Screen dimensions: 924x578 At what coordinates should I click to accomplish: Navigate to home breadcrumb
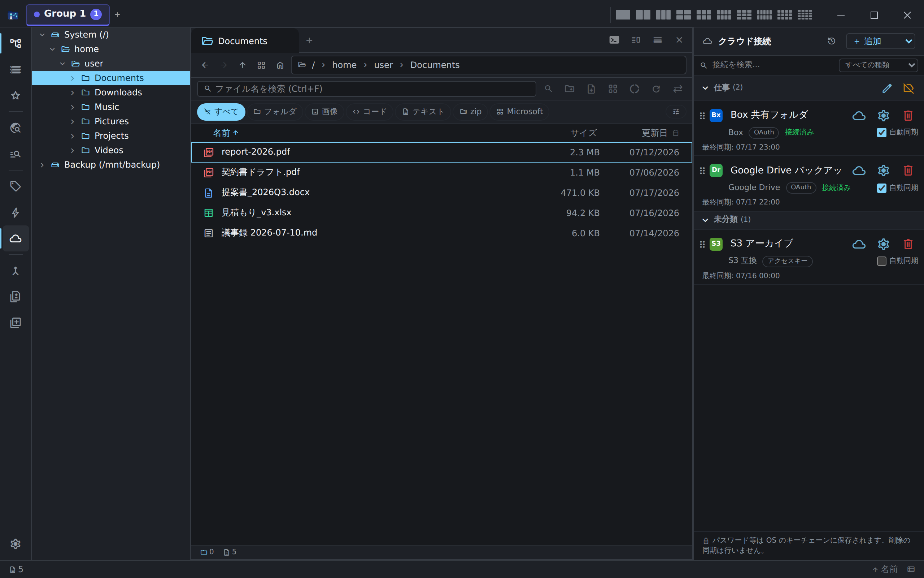pos(344,65)
